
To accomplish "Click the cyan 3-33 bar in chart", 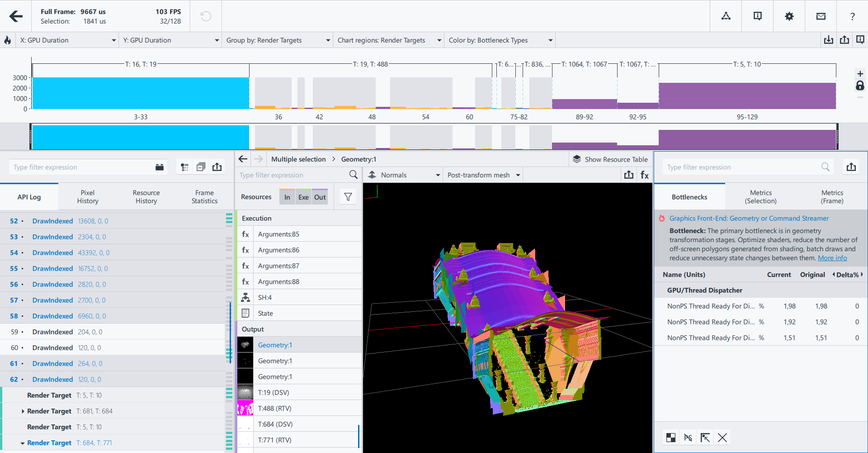I will pyautogui.click(x=141, y=93).
